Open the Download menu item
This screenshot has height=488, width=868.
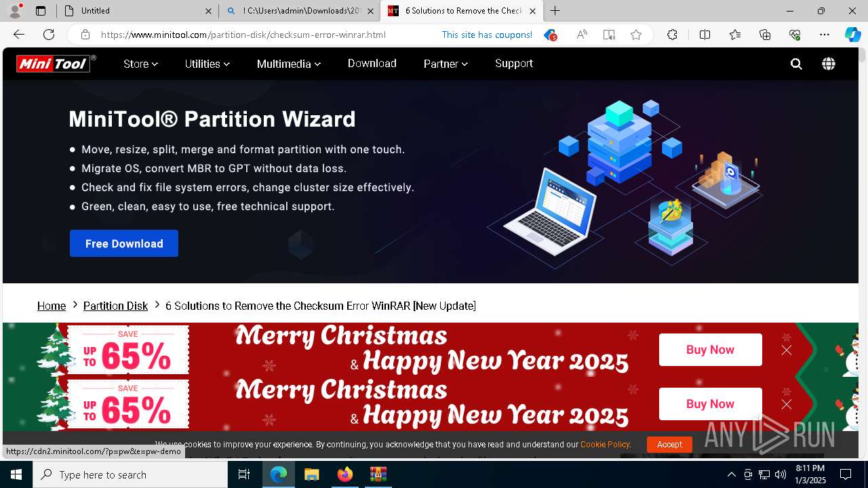372,63
